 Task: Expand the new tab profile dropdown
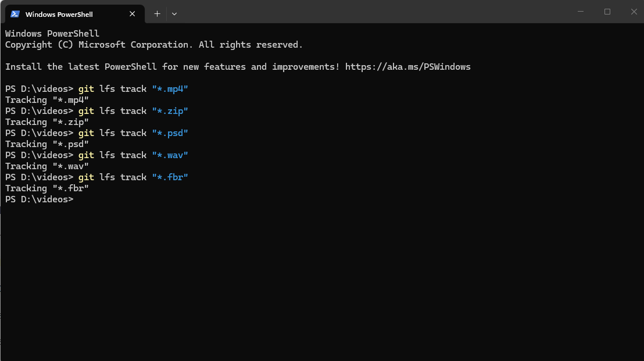(x=174, y=14)
